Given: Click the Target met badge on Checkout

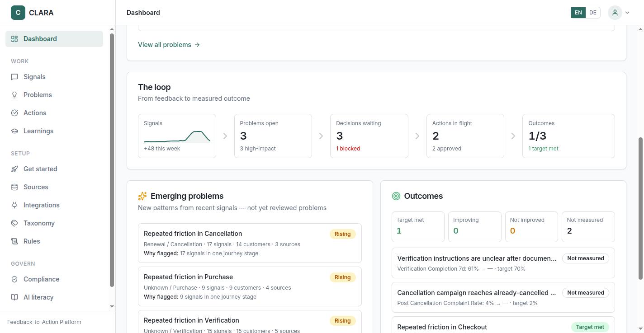Looking at the screenshot, I should pyautogui.click(x=590, y=327).
